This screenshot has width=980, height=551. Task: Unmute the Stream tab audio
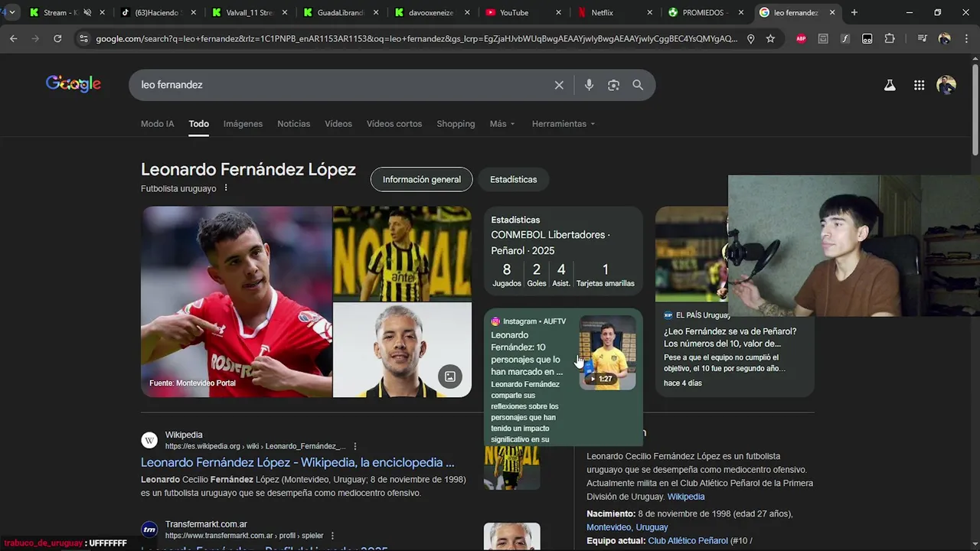point(87,12)
